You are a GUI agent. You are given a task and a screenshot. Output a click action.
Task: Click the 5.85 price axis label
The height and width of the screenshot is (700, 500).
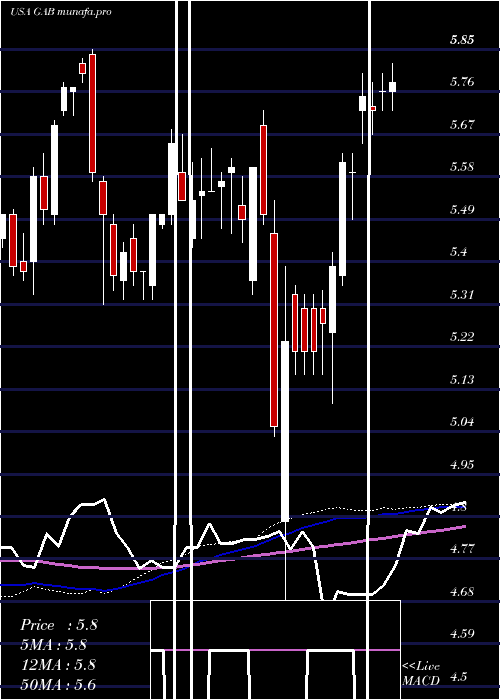coord(462,40)
